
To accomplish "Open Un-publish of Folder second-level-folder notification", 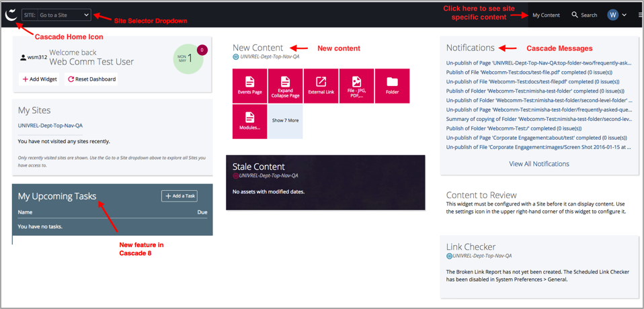I will [x=539, y=101].
